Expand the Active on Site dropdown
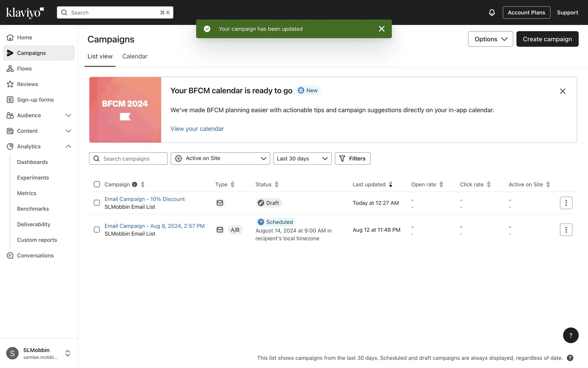 (220, 159)
